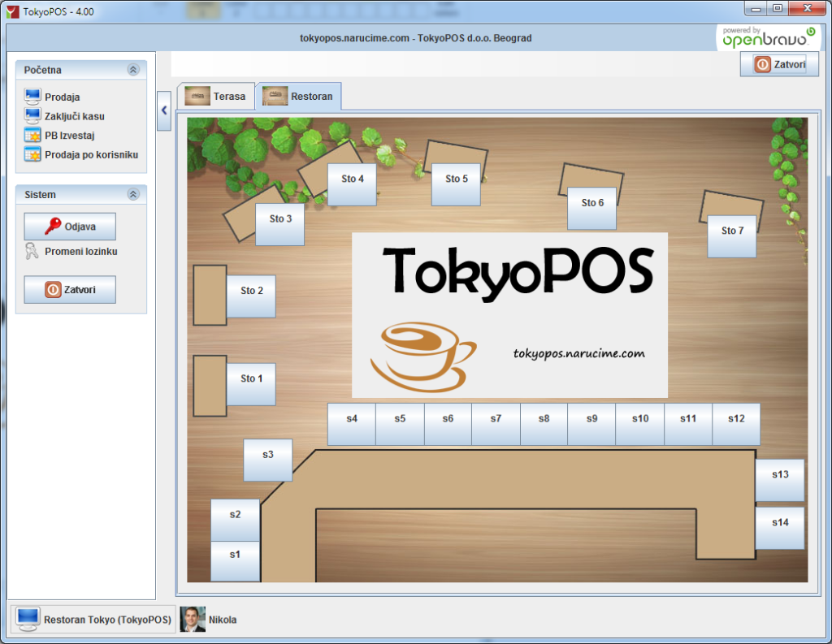Select table Sto 6

(x=591, y=209)
